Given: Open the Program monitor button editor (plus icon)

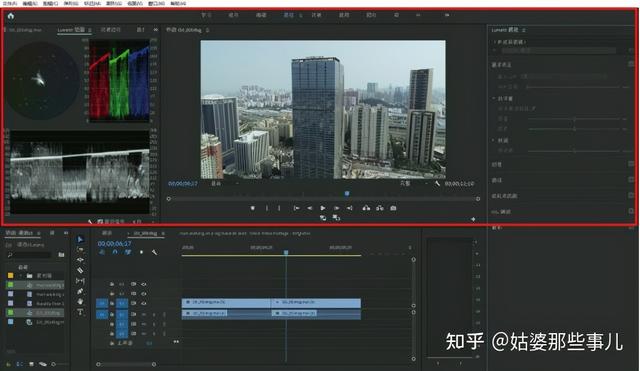Looking at the screenshot, I should pyautogui.click(x=473, y=219).
